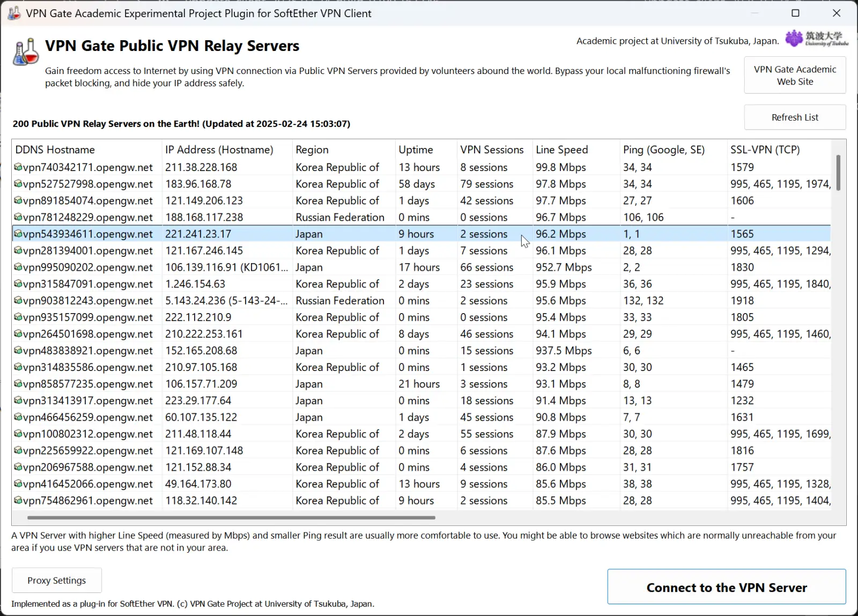Click the server icon beside vpn466456259.opengw.net
The image size is (858, 616).
(18, 417)
